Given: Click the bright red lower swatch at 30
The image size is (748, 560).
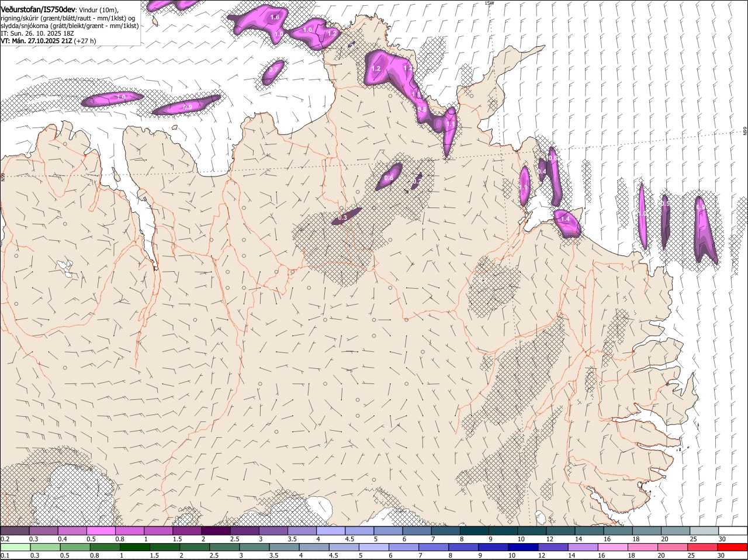Looking at the screenshot, I should point(733,548).
